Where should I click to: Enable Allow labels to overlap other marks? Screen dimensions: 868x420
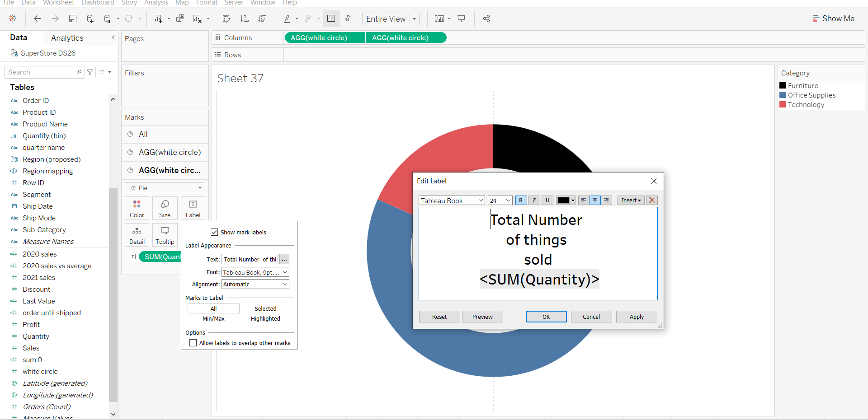pos(193,343)
